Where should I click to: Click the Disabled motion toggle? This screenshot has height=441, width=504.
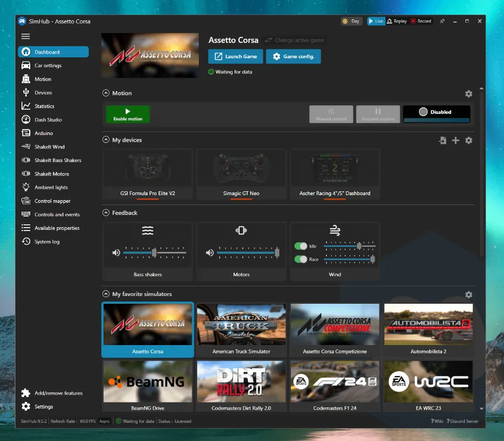[436, 113]
